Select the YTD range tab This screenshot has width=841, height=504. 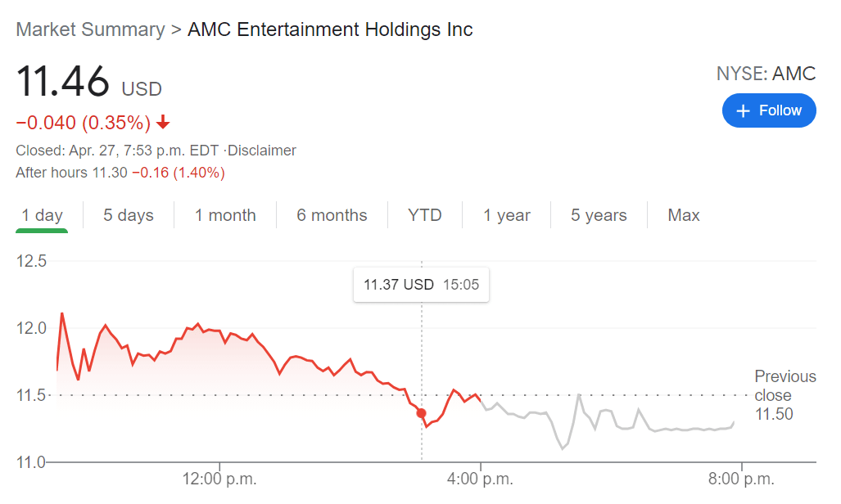click(x=425, y=215)
